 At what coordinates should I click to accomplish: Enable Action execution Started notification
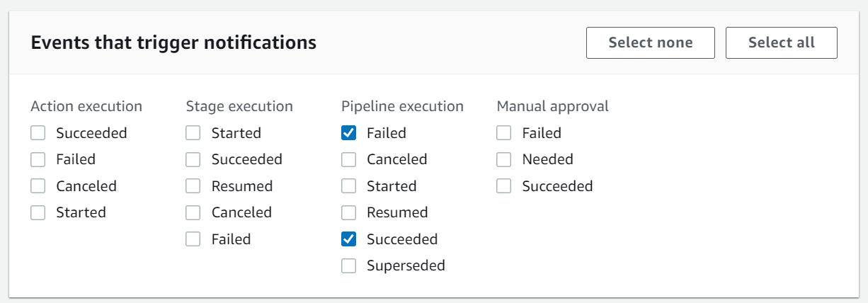(38, 212)
